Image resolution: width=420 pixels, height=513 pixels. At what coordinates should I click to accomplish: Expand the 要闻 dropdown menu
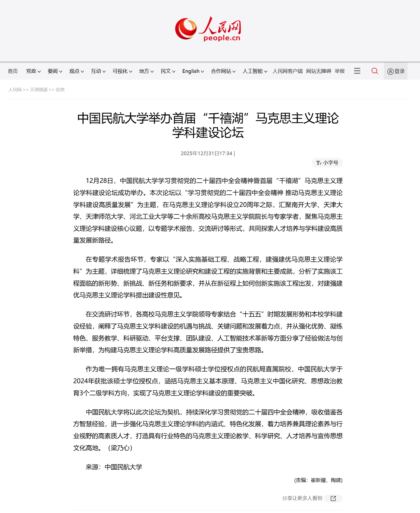[55, 71]
